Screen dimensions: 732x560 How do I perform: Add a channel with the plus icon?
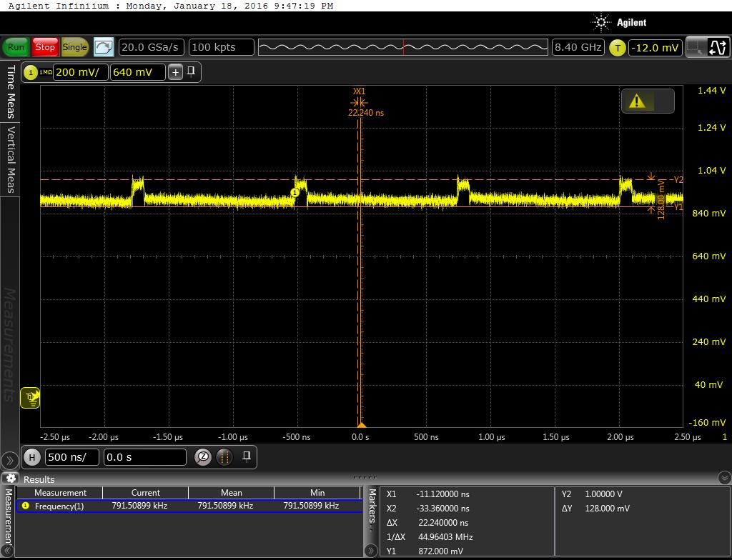(x=175, y=72)
